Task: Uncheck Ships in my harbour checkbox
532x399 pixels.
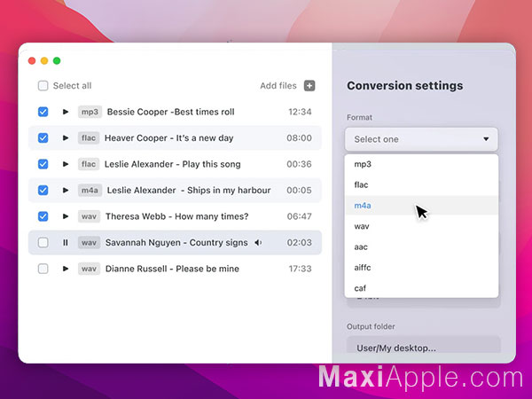Action: click(x=43, y=190)
